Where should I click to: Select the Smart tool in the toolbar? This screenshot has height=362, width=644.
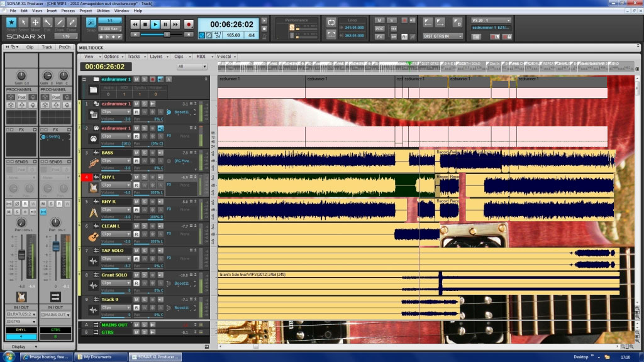tap(11, 24)
